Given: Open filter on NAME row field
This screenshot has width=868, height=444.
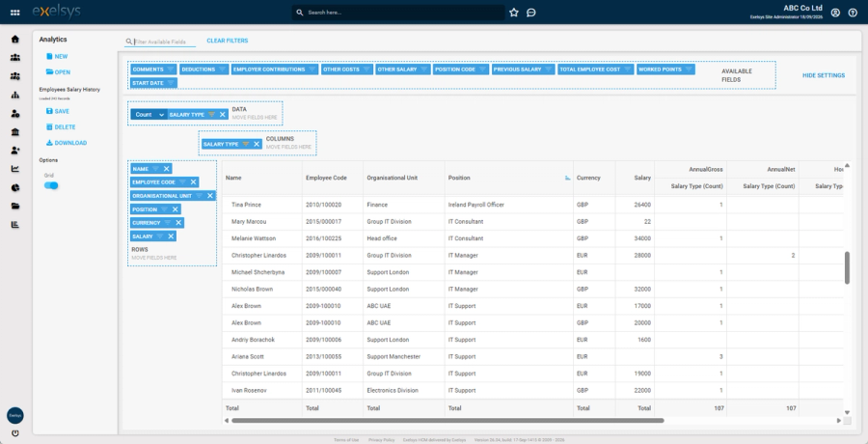Looking at the screenshot, I should pos(155,169).
